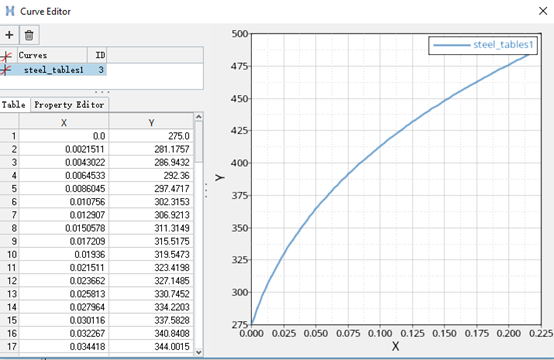Switch to the Table tab
The width and height of the screenshot is (554, 360).
pos(14,105)
